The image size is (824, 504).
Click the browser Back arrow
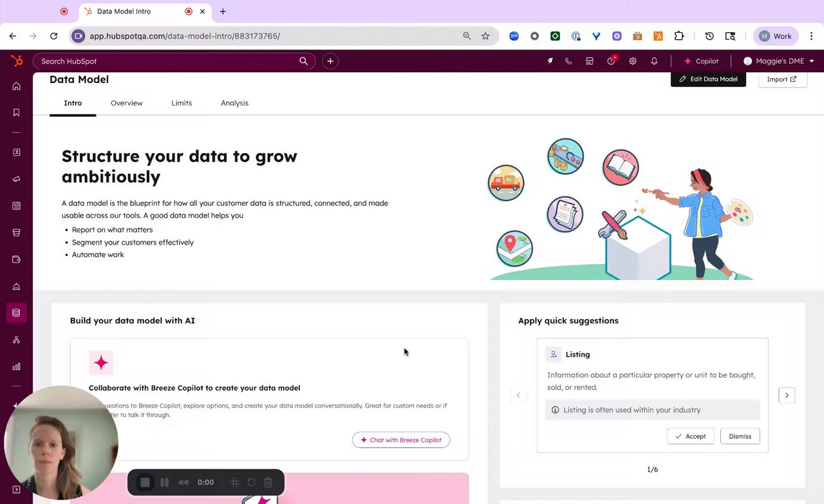click(13, 36)
